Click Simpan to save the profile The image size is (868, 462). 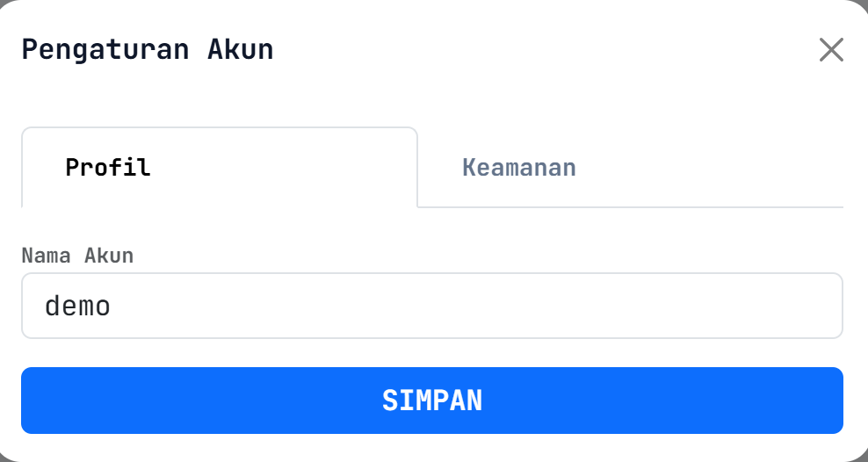pyautogui.click(x=431, y=401)
